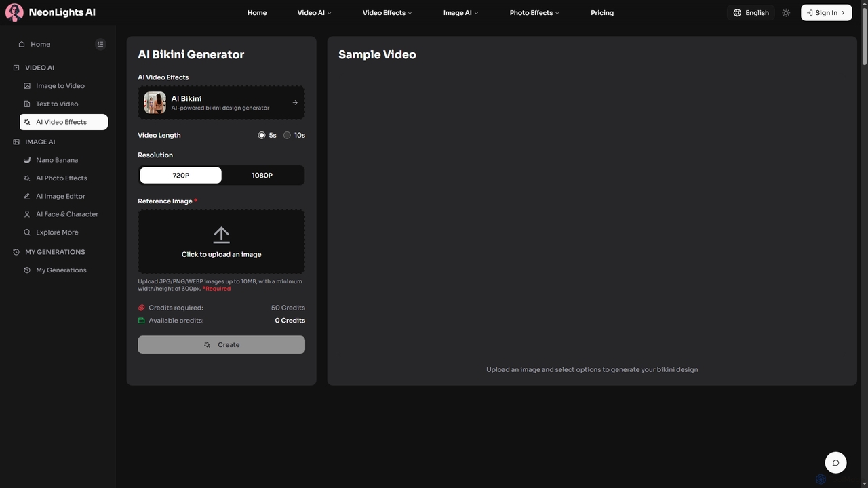Click the red credits required icon
This screenshot has width=868, height=488.
(x=142, y=308)
